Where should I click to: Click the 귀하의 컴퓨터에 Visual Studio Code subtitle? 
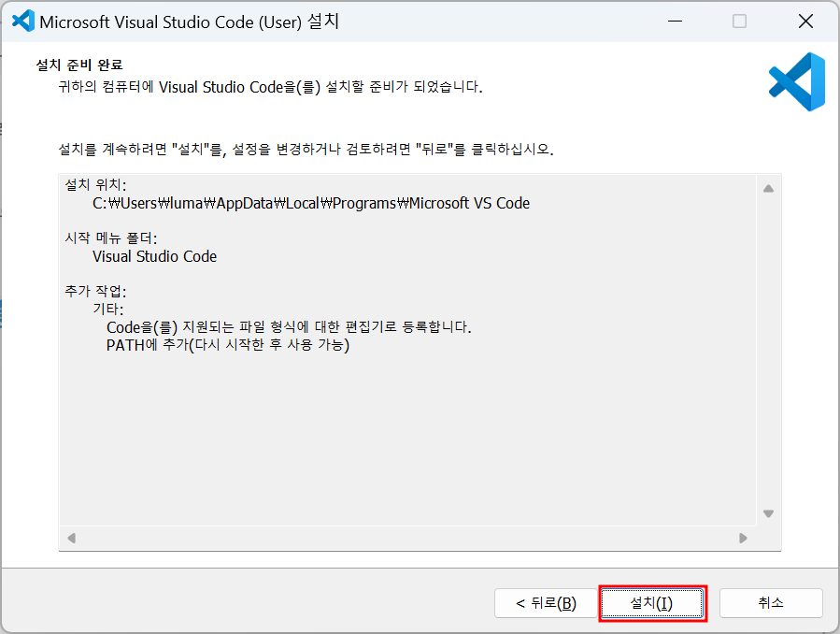click(x=271, y=87)
